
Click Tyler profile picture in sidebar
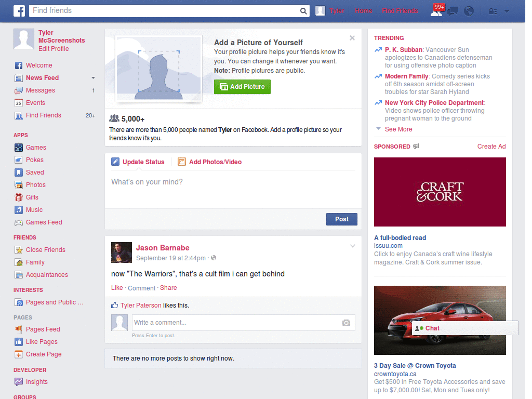pos(24,39)
